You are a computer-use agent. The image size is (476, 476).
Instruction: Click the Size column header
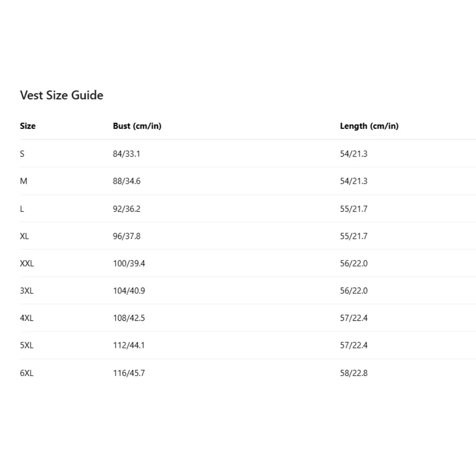pos(28,126)
